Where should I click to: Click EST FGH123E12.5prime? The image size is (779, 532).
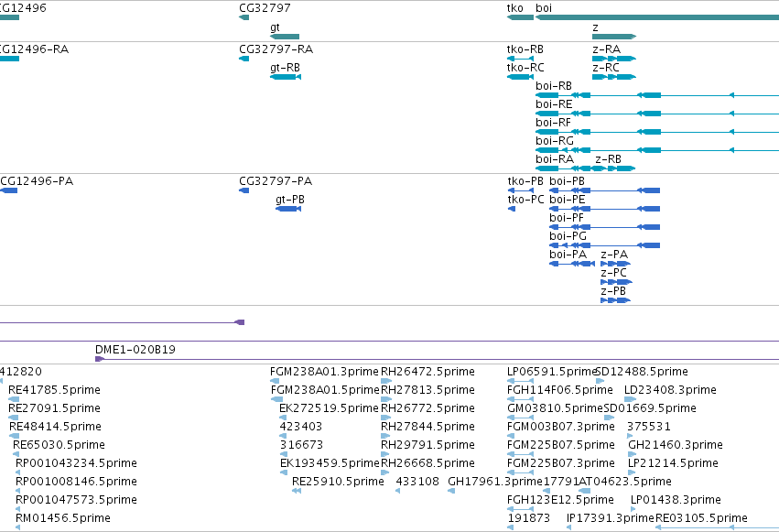(520, 509)
